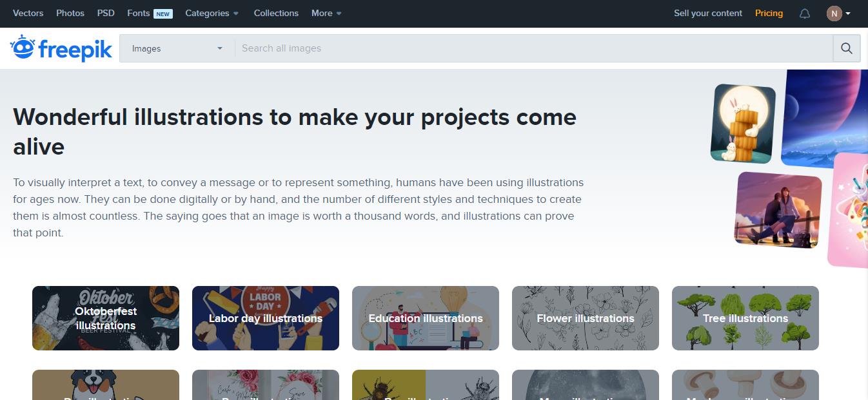Click the magnifying glass search button
Viewport: 868px width, 400px height.
click(x=846, y=48)
